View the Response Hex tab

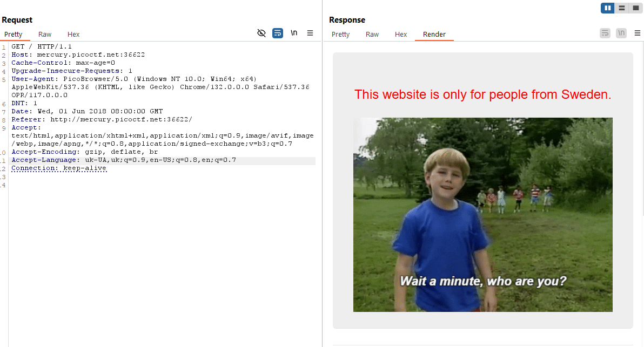tap(401, 35)
